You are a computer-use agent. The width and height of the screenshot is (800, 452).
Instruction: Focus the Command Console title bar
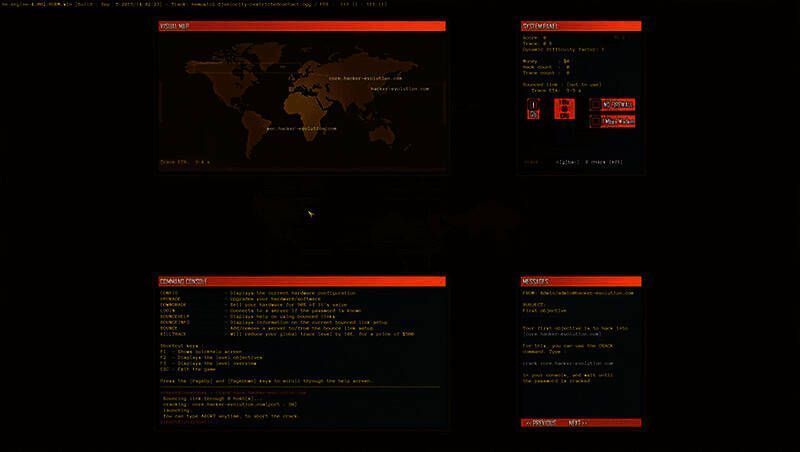point(301,281)
